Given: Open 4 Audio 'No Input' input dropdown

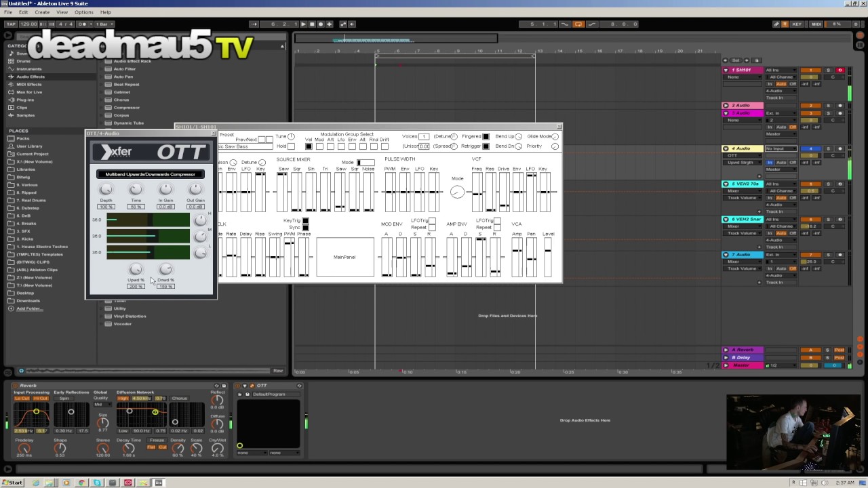Looking at the screenshot, I should [x=781, y=148].
